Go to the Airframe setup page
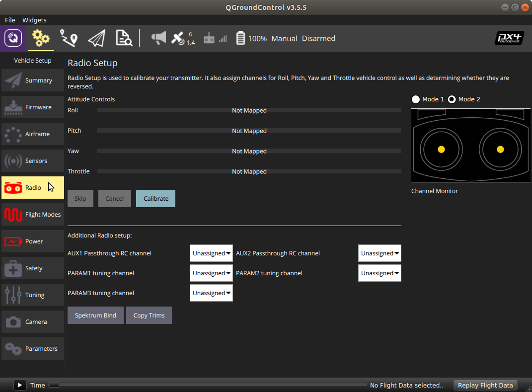Screen dimensions: 532x392 [x=33, y=134]
